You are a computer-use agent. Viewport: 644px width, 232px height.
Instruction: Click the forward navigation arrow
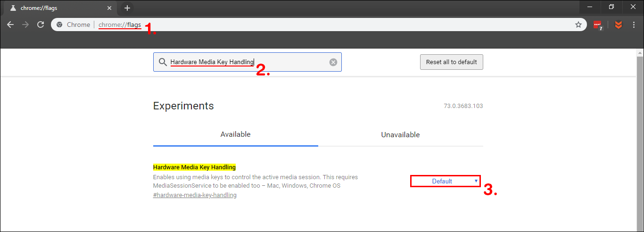click(x=25, y=25)
